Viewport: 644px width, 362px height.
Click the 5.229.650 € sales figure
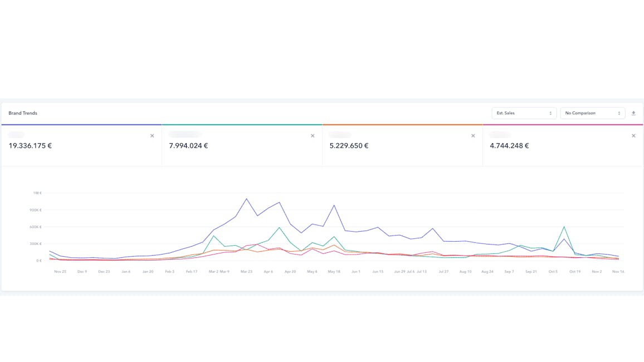pyautogui.click(x=349, y=146)
